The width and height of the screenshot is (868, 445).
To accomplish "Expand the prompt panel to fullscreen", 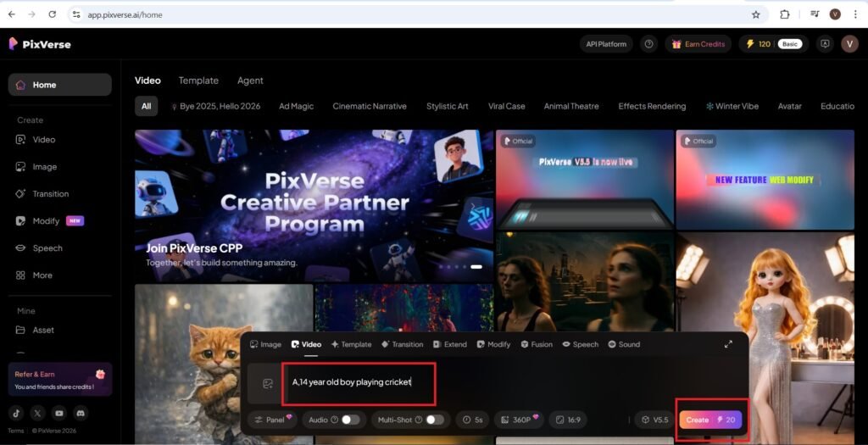I will tap(728, 344).
